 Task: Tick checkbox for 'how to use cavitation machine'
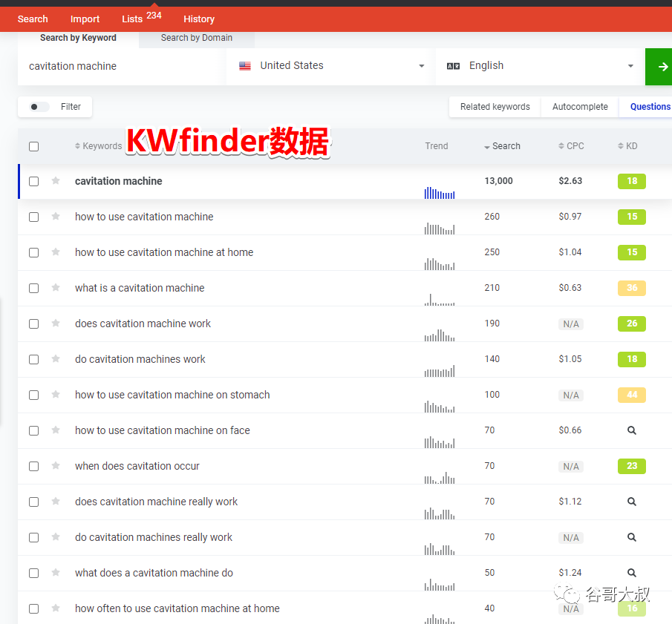coord(34,217)
